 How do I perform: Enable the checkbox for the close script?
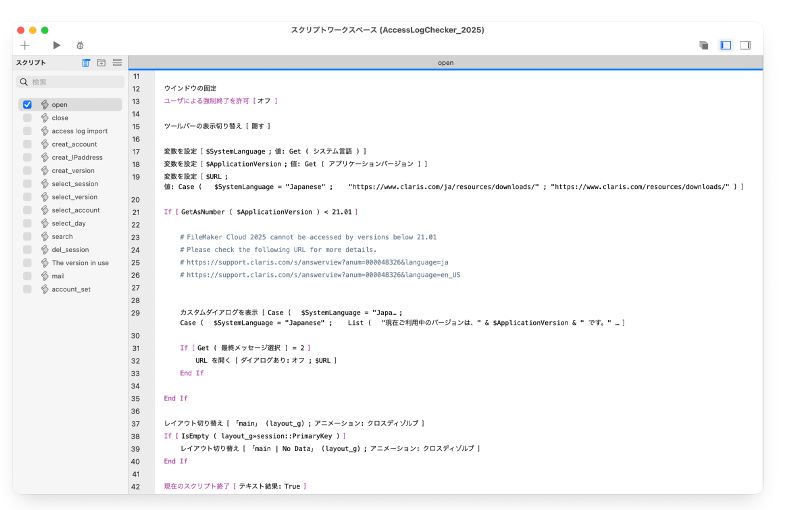pyautogui.click(x=27, y=118)
